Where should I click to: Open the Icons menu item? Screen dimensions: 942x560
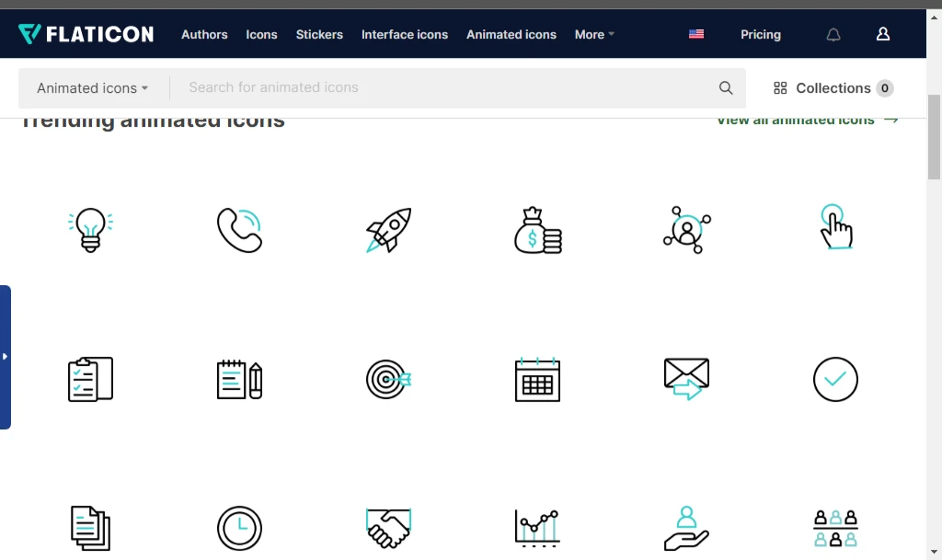pos(261,35)
